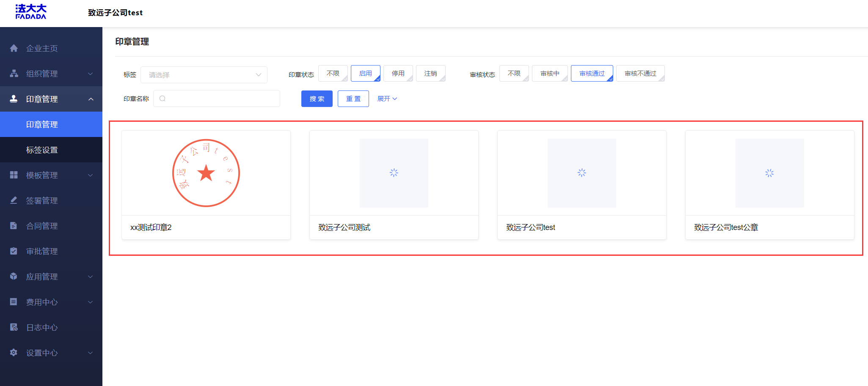Click the document icon for 合同管理

14,226
